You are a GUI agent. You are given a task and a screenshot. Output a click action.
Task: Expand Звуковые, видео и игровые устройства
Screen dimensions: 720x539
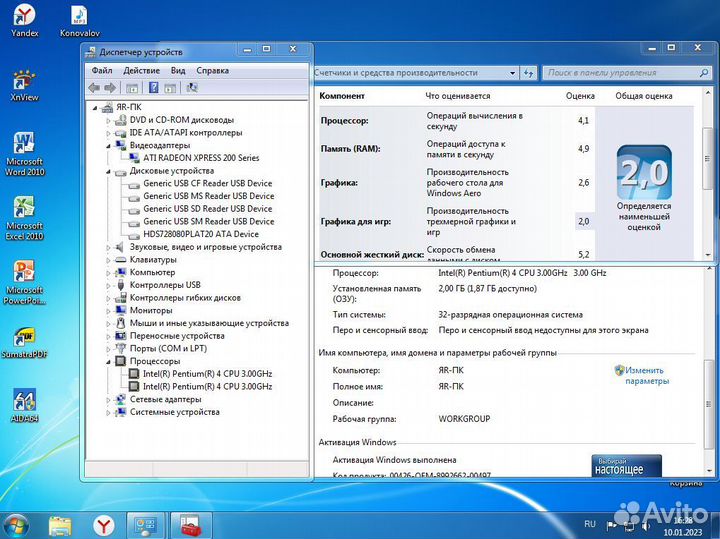(x=108, y=248)
